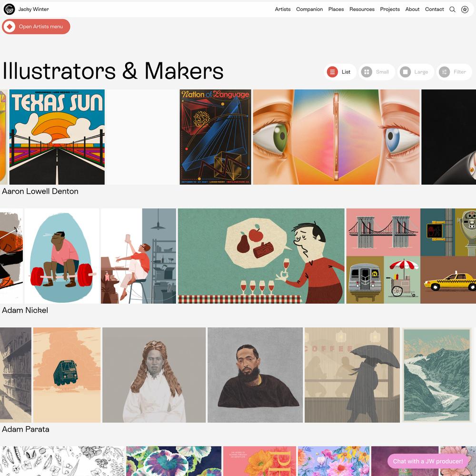476x476 pixels.
Task: View the floating green bus artwork
Action: coord(67,375)
